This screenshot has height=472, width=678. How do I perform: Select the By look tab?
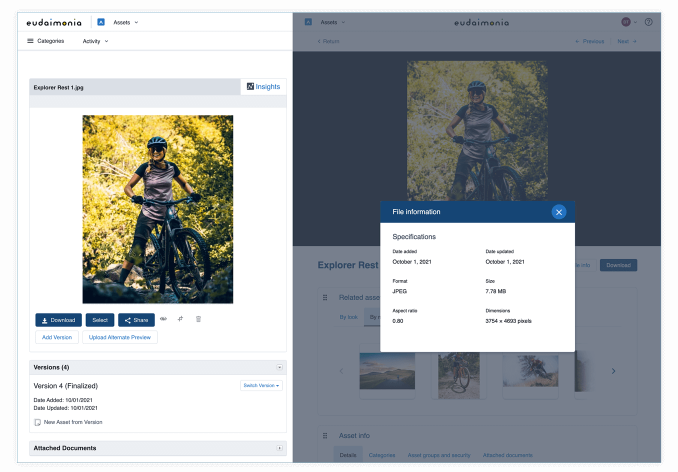(x=349, y=317)
